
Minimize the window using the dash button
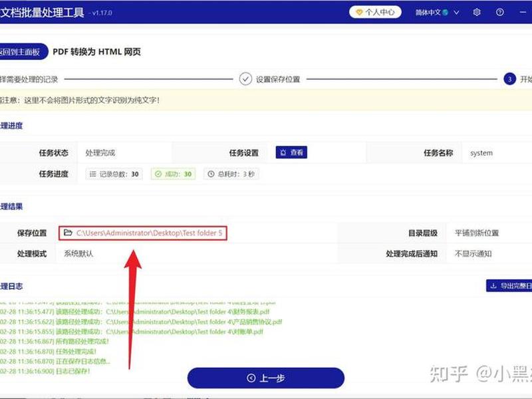[x=523, y=12]
